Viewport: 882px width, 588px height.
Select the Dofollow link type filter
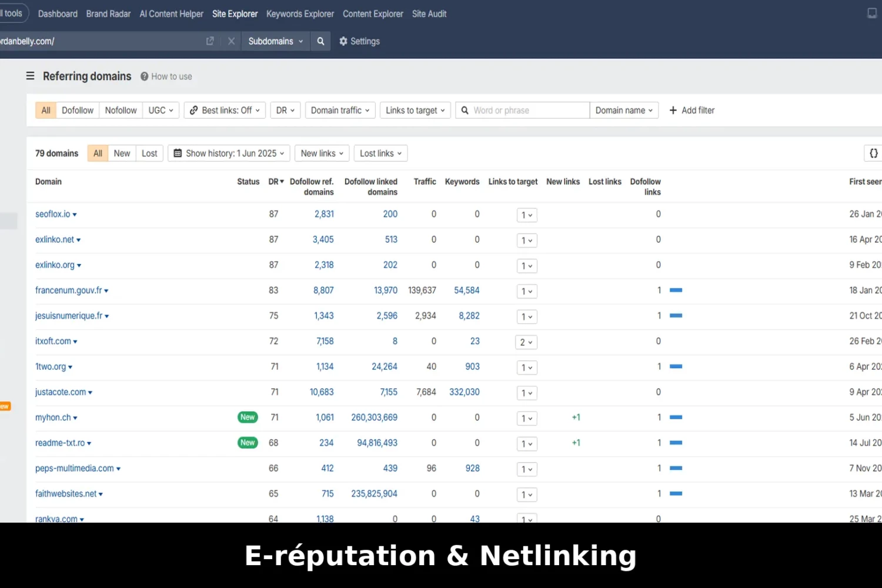click(77, 110)
